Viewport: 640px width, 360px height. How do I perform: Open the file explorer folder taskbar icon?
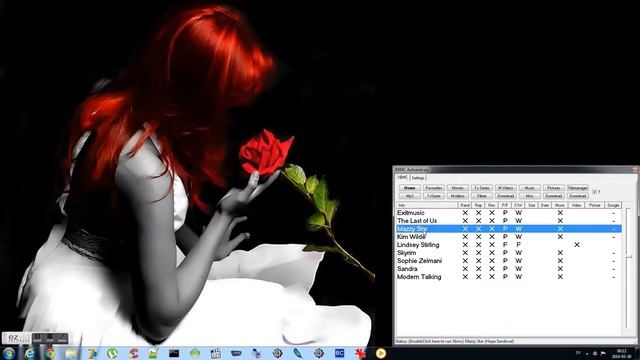click(71, 353)
